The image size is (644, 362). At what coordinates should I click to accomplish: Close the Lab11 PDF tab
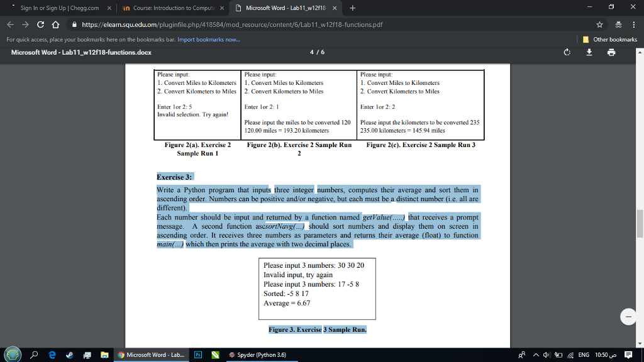click(335, 8)
